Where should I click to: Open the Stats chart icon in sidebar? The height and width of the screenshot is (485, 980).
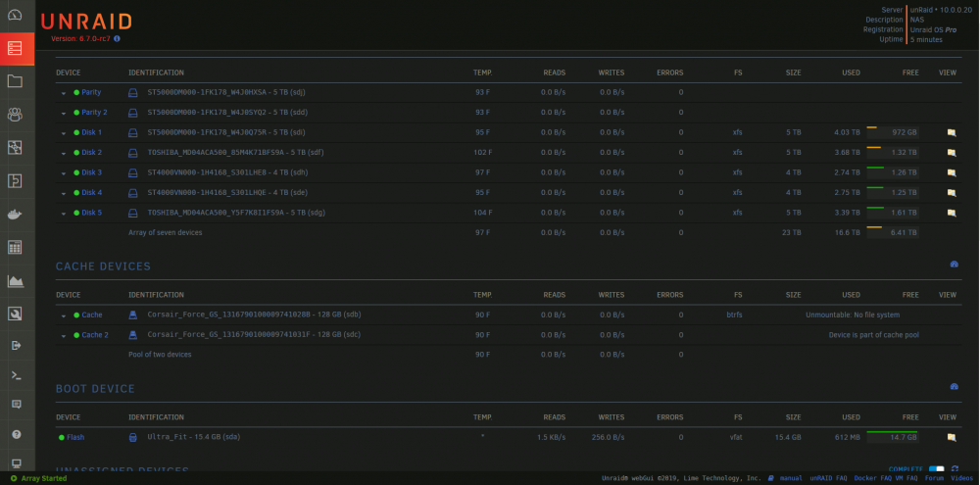click(15, 280)
